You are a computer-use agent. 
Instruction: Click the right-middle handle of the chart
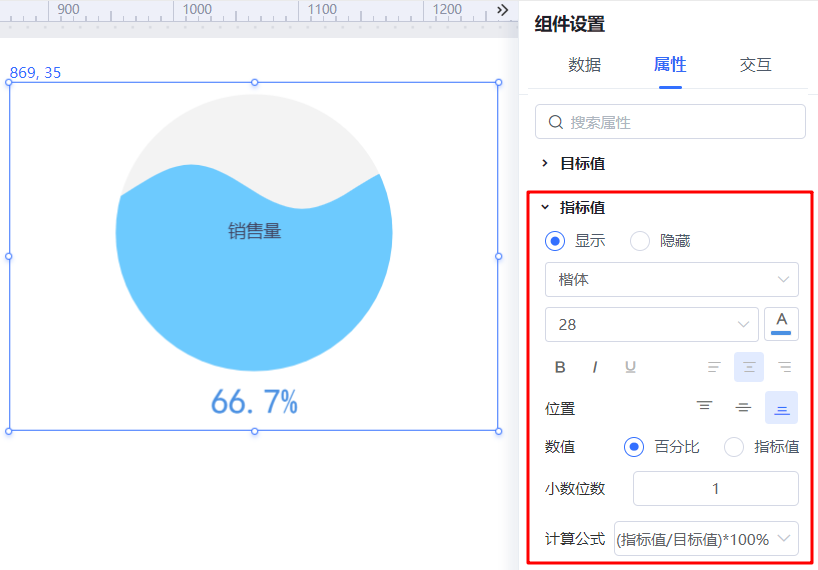[x=499, y=257]
